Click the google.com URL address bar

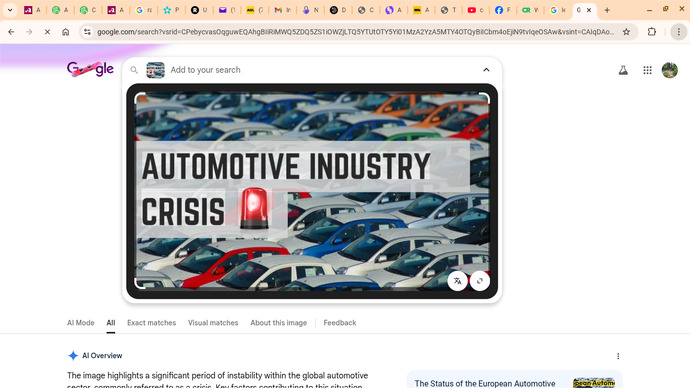(x=355, y=32)
